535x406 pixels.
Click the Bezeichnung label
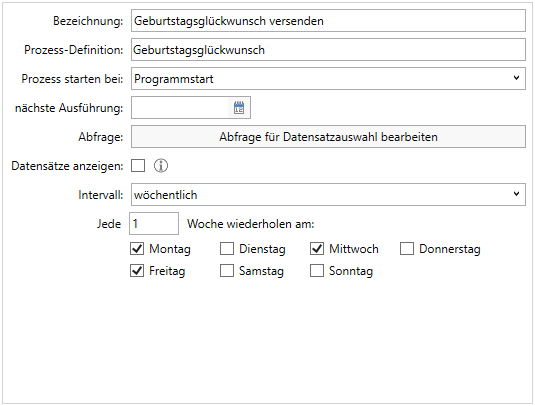88,21
